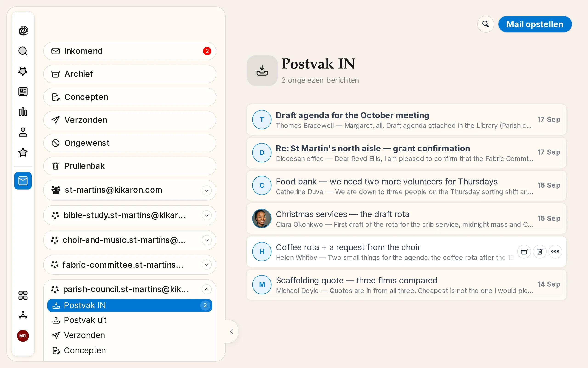
Task: Open St Martin's north aisle grant confirmation email
Action: [x=407, y=152]
